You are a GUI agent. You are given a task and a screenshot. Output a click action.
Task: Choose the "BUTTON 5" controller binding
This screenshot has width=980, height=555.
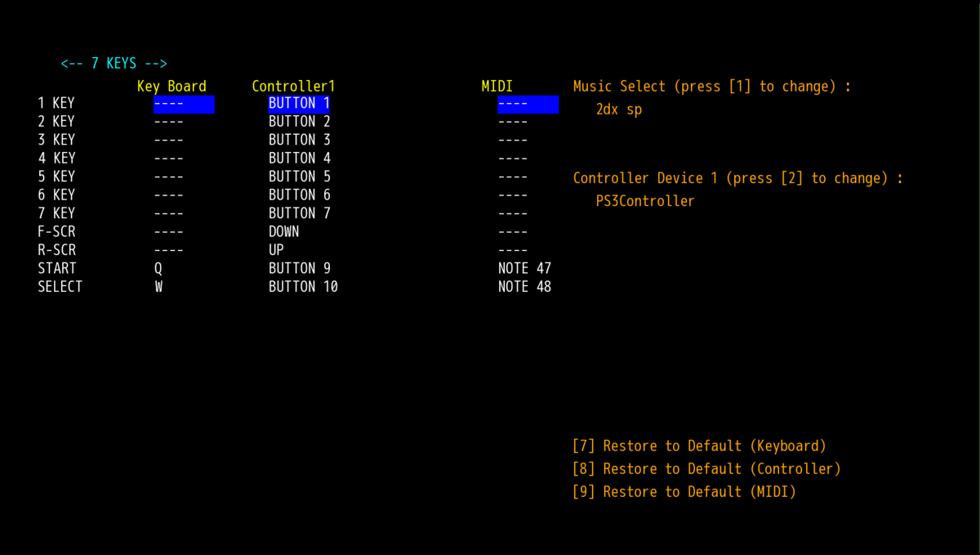(x=299, y=177)
